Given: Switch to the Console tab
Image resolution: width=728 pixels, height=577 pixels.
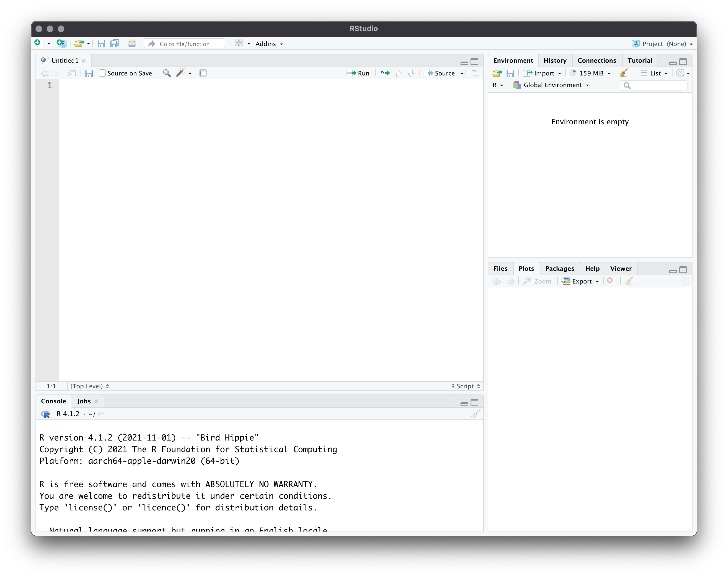Looking at the screenshot, I should tap(53, 401).
